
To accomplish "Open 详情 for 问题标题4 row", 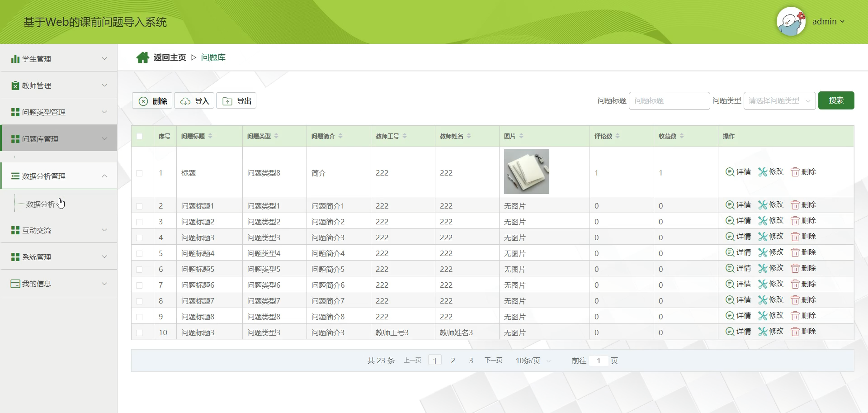I will pos(738,252).
